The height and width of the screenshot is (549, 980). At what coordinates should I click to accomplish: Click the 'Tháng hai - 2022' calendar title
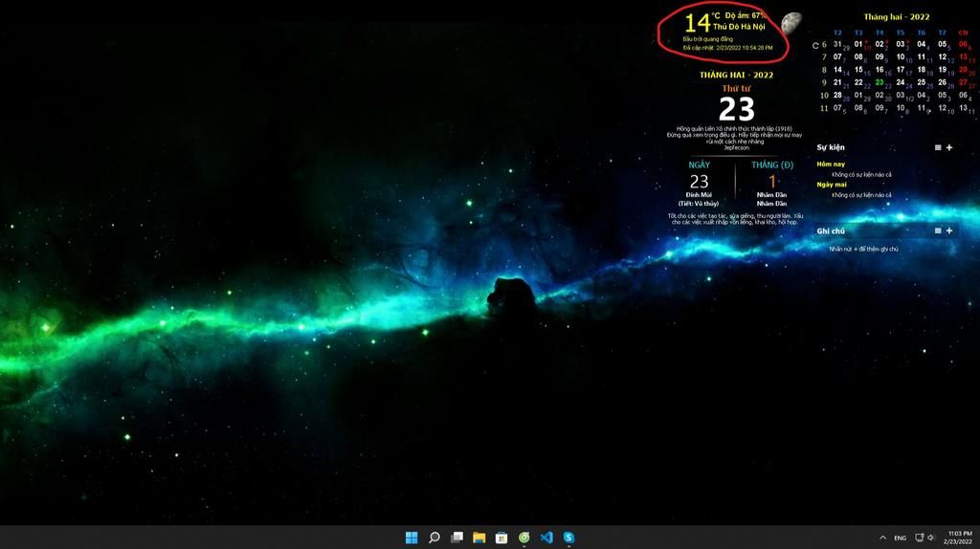pos(896,17)
